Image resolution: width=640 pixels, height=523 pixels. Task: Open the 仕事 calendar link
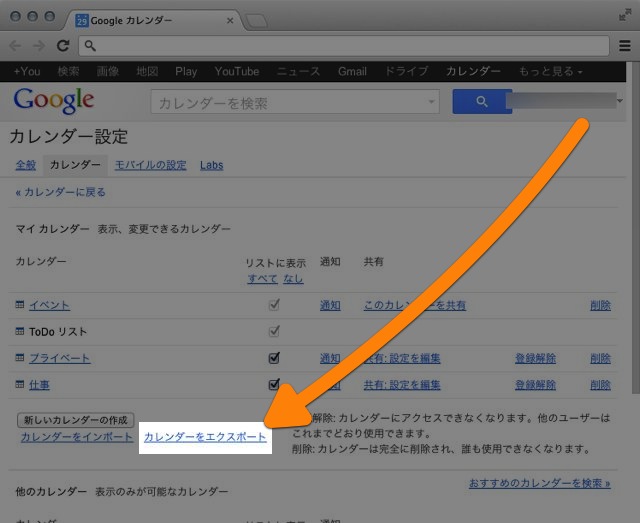39,385
